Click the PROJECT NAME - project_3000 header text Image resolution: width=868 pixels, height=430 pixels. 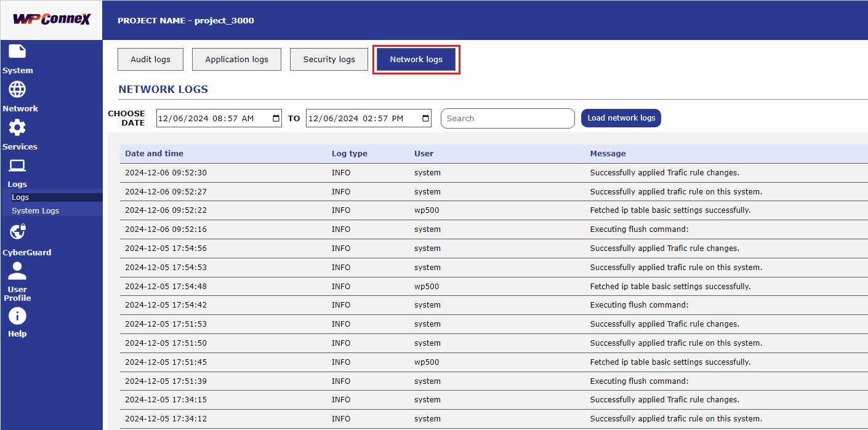186,20
